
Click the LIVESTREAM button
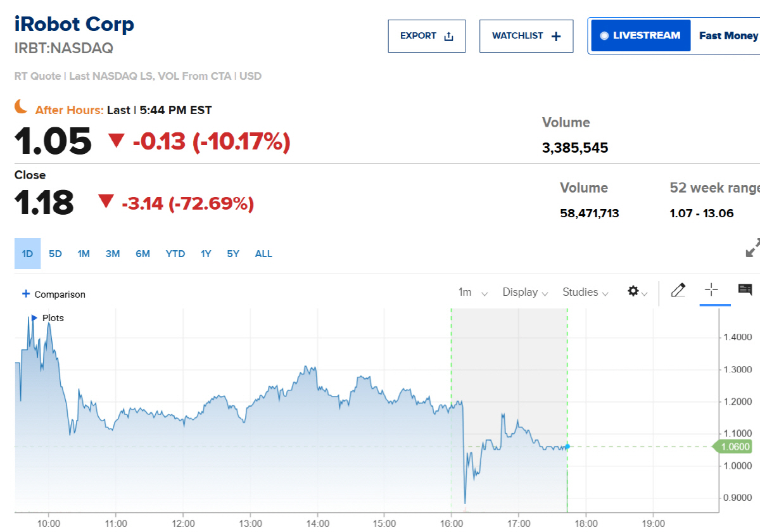(x=641, y=35)
